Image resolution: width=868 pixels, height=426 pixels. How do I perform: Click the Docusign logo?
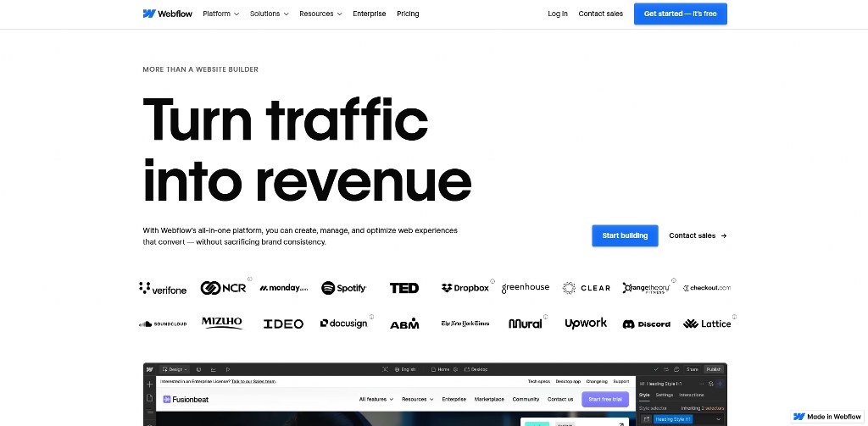click(344, 324)
